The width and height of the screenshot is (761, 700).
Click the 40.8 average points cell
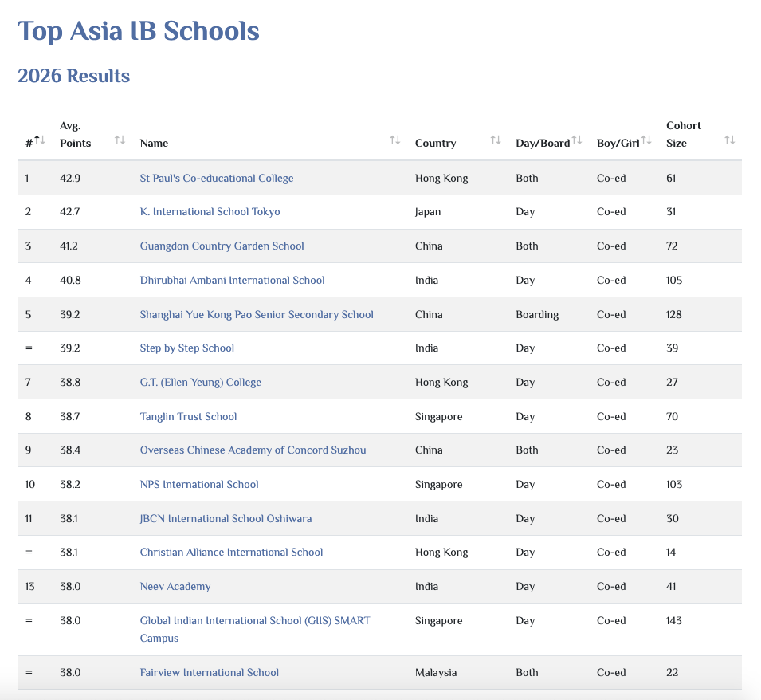pyautogui.click(x=70, y=280)
